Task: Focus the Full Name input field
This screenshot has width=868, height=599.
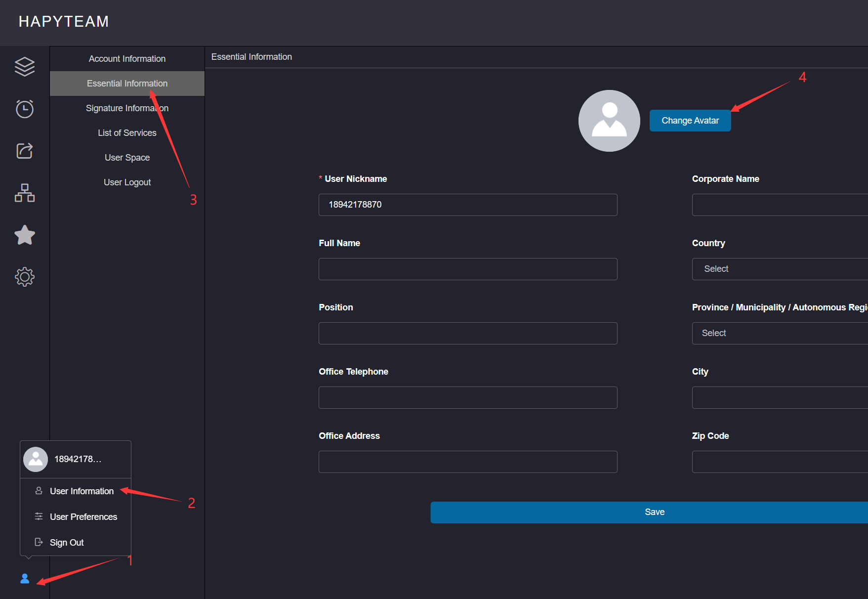Action: [468, 269]
